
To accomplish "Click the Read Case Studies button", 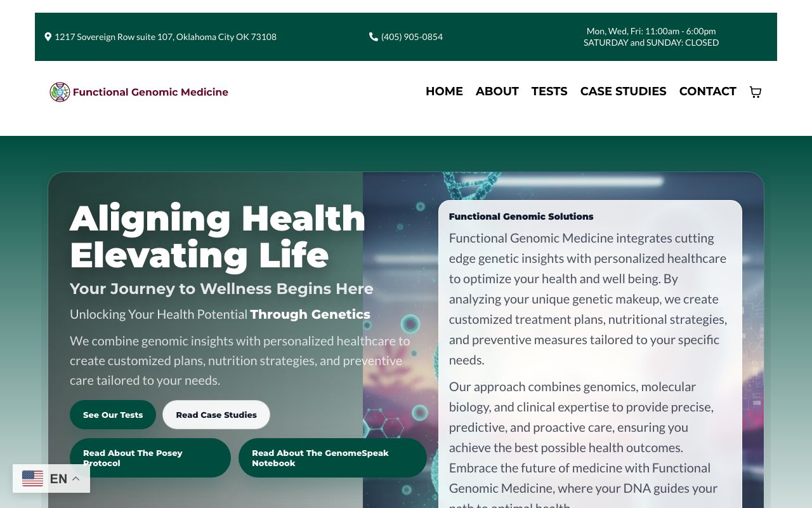I will tap(216, 415).
